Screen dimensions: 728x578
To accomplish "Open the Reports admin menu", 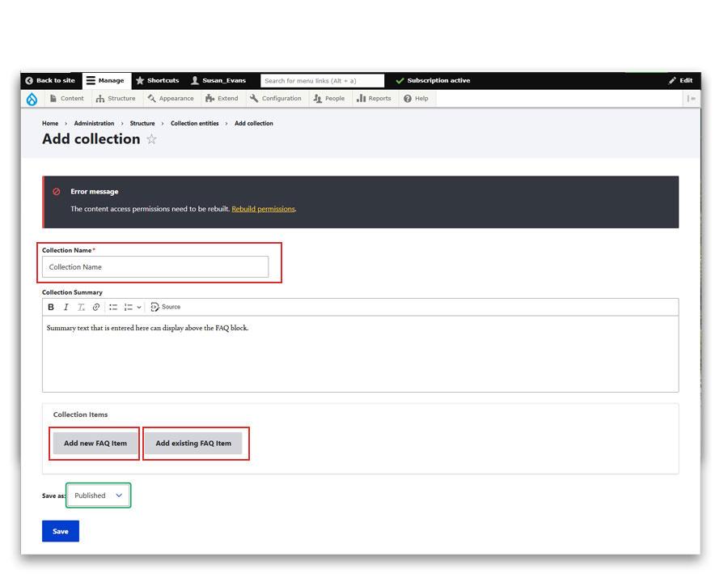I will pyautogui.click(x=375, y=99).
